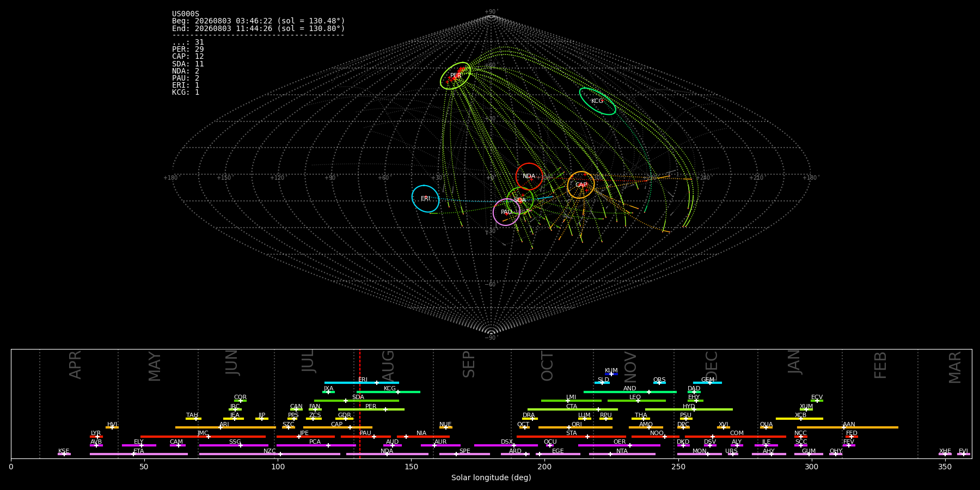This screenshot has height=490, width=980.
Task: Click the red NDA radiant circle
Action: tap(529, 176)
